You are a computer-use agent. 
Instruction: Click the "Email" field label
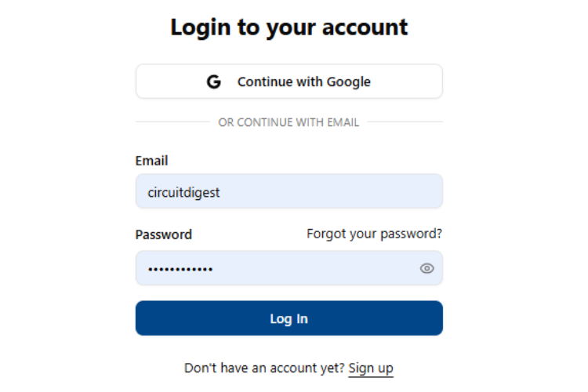(x=151, y=161)
